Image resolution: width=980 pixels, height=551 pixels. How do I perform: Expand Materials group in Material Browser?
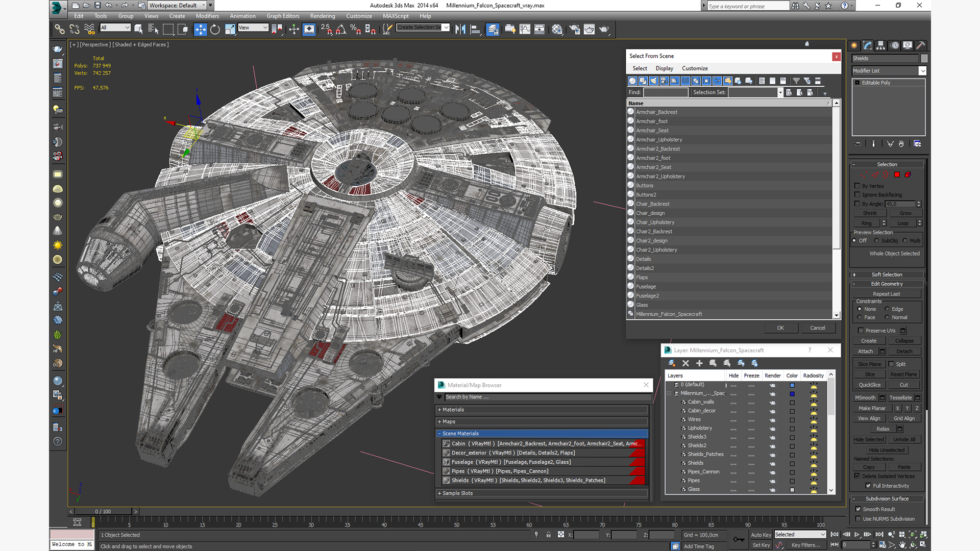click(x=543, y=410)
